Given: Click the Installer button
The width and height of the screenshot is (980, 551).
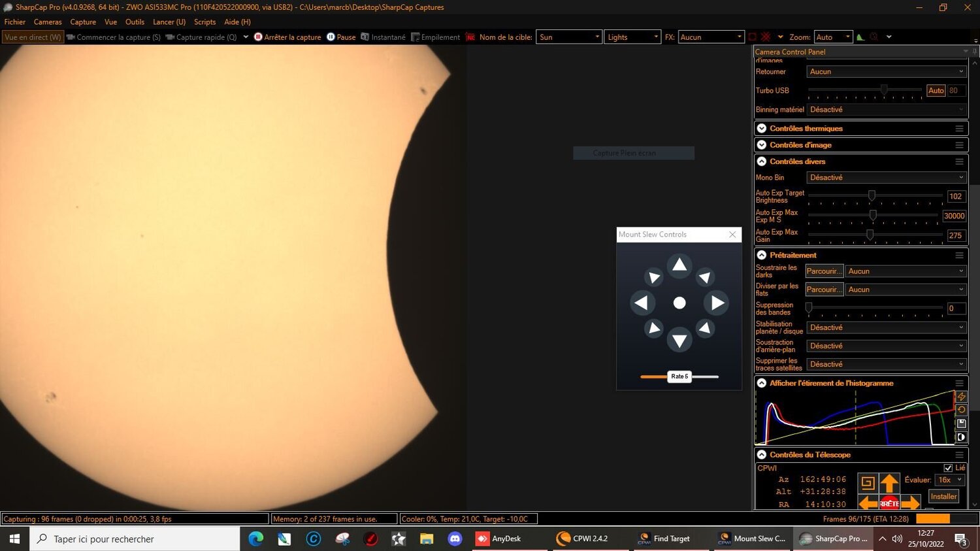Looking at the screenshot, I should click(943, 497).
